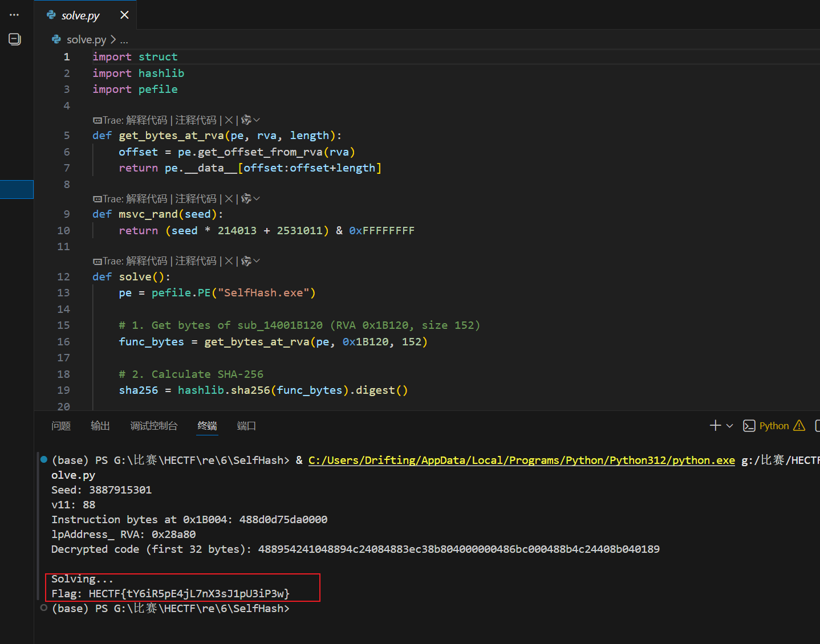Click the new terminal plus icon
820x644 pixels.
click(x=715, y=426)
